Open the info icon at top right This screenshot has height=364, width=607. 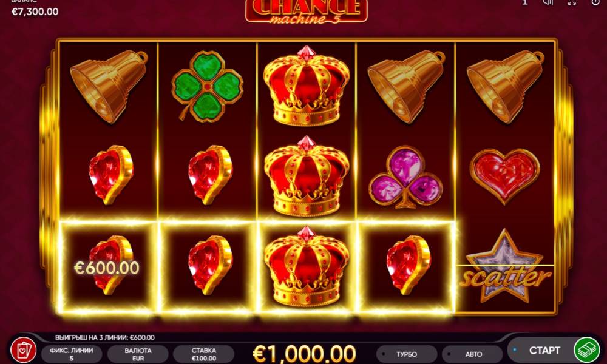[x=525, y=2]
